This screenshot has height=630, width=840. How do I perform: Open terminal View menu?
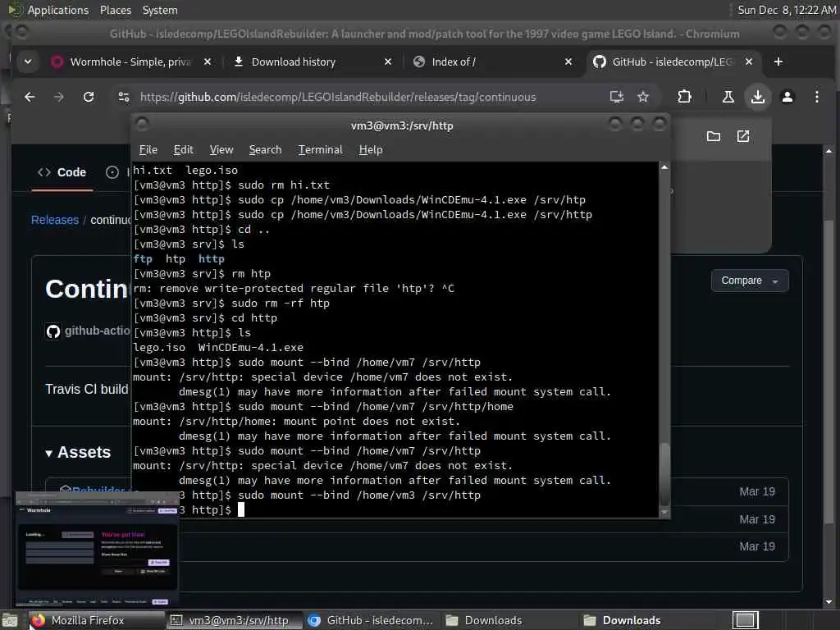coord(221,149)
